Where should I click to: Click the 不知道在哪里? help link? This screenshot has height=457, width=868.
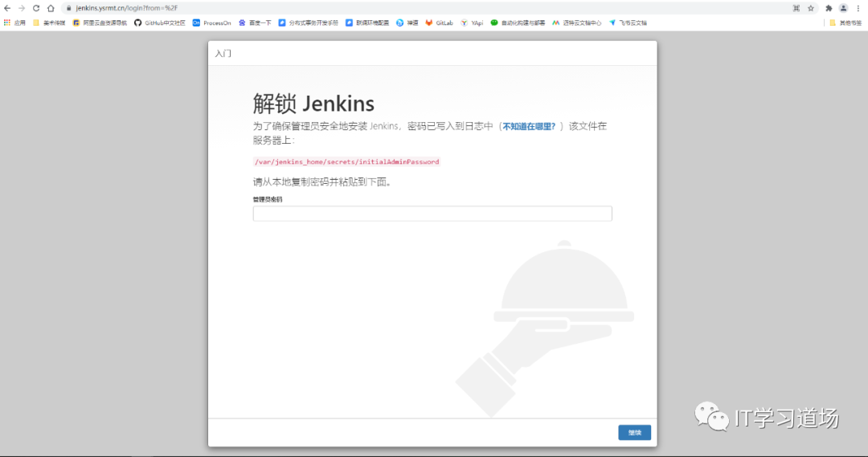coord(529,127)
